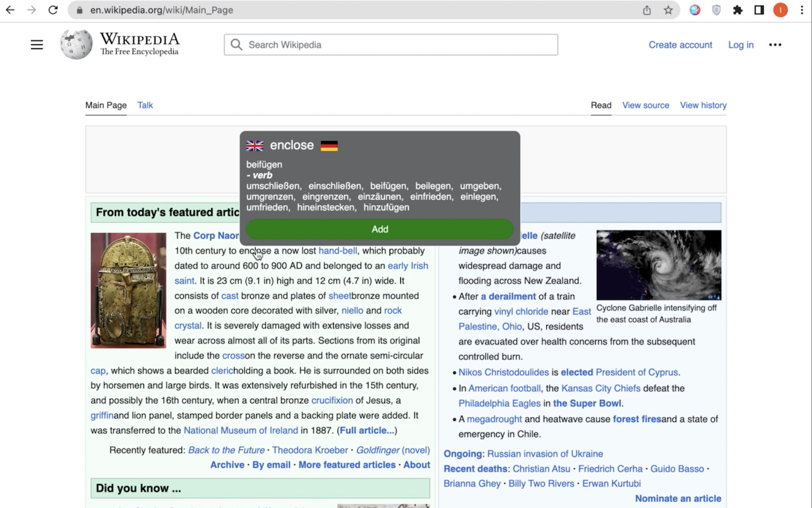Open the Nikos Christodoulides link

503,372
